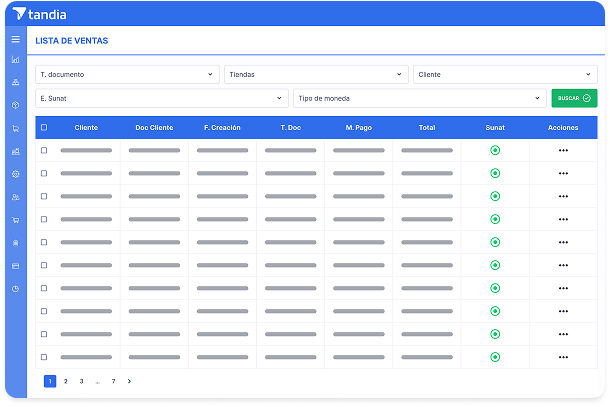Click the Sunat status icon in first row
The image size is (610, 407).
click(495, 150)
